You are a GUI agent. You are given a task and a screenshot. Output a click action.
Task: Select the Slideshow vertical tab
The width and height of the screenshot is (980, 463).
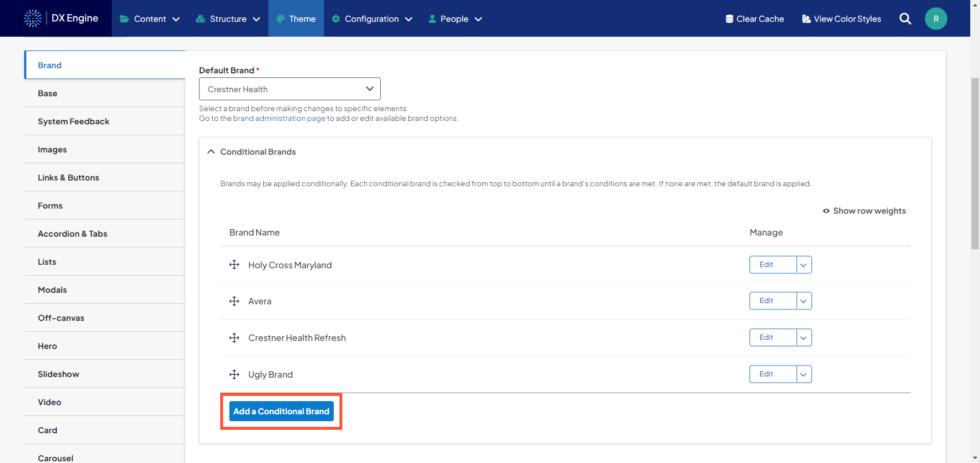pyautogui.click(x=104, y=374)
